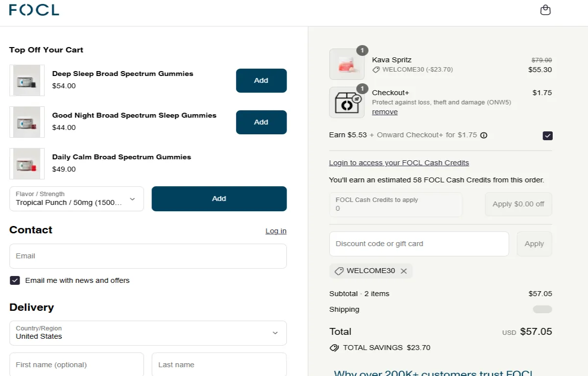Viewport: 588px width, 376px height.
Task: Add Deep Sleep Broad Spectrum Gummies
Action: pyautogui.click(x=261, y=80)
